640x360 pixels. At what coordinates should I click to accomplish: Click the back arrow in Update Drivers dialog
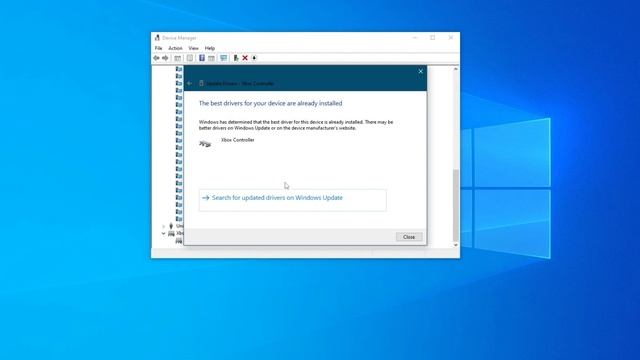[189, 83]
